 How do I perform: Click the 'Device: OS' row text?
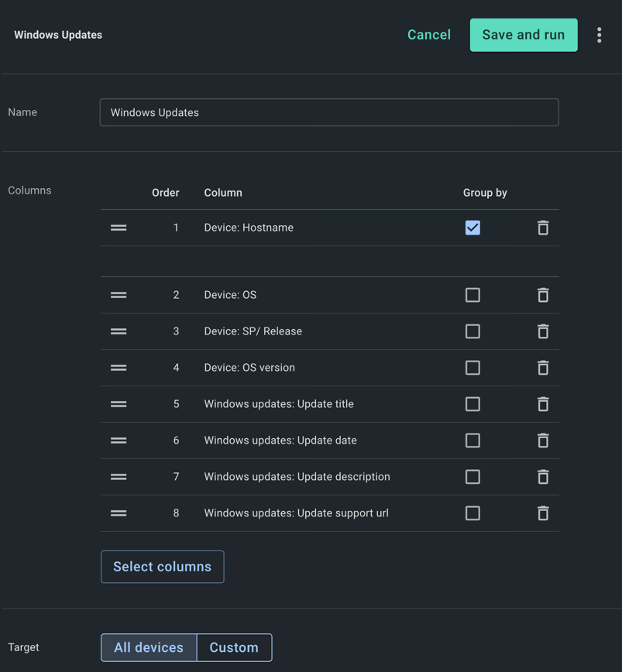point(230,295)
